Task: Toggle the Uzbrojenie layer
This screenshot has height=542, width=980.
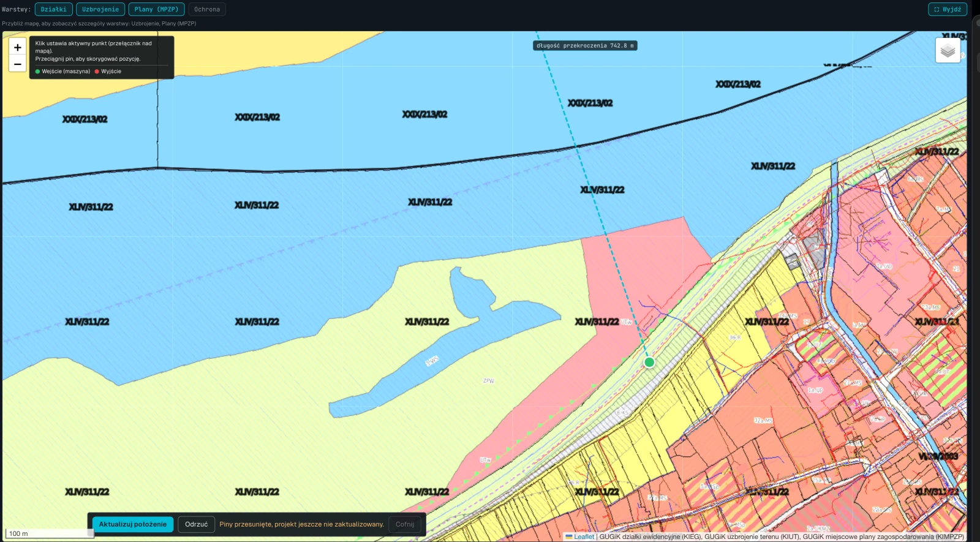Action: point(100,9)
